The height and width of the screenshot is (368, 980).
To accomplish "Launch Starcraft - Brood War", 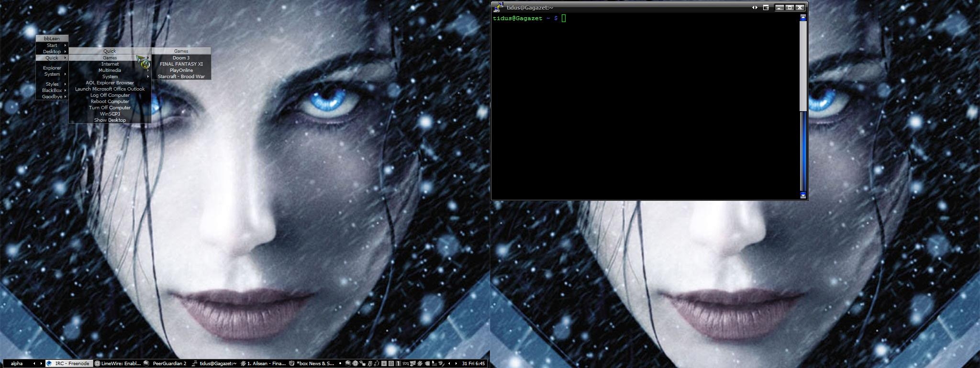I will 181,76.
